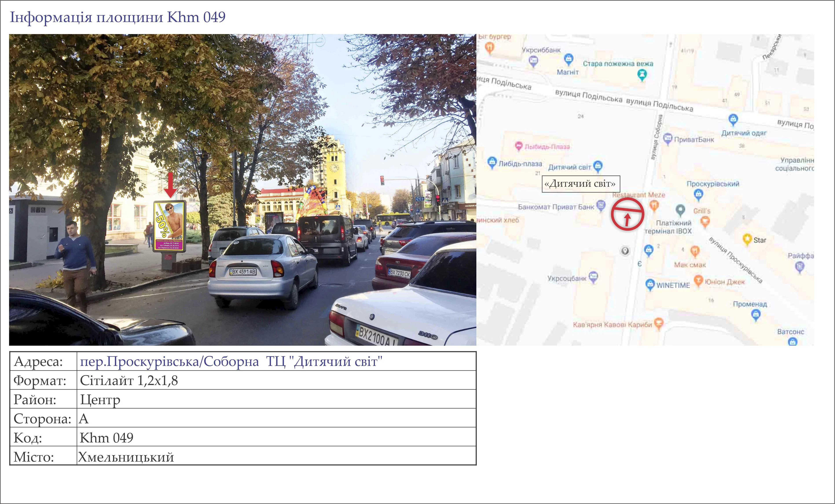
Task: Click the Лыбидь-Плаза pink map pin
Action: 518,146
